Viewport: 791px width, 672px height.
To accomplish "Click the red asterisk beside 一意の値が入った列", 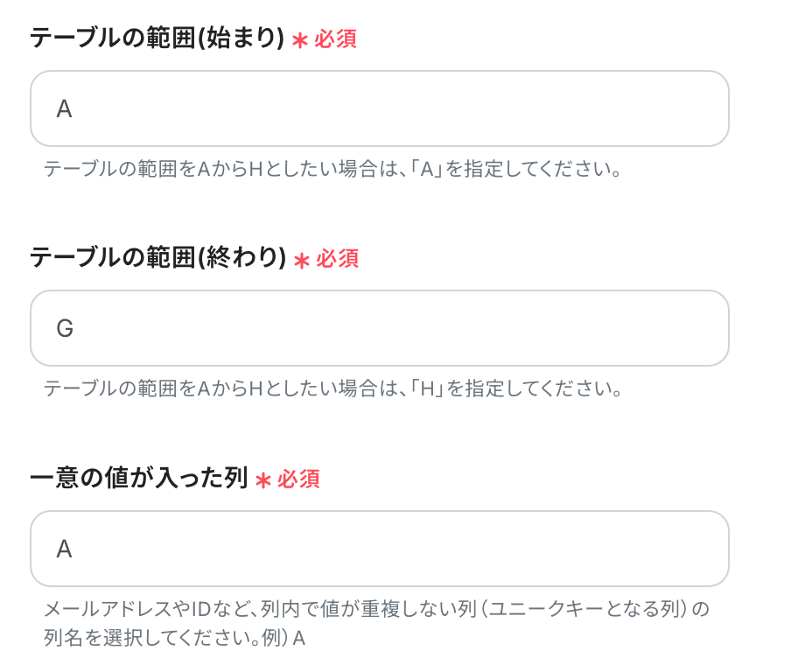I will (263, 479).
